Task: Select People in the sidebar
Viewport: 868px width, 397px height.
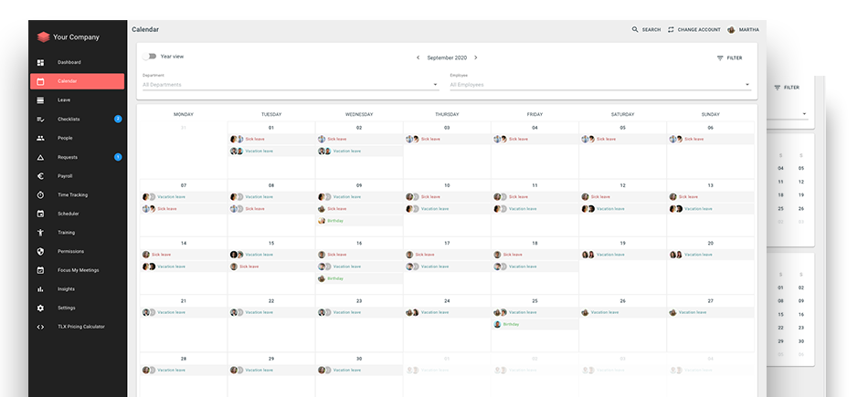Action: 77,138
